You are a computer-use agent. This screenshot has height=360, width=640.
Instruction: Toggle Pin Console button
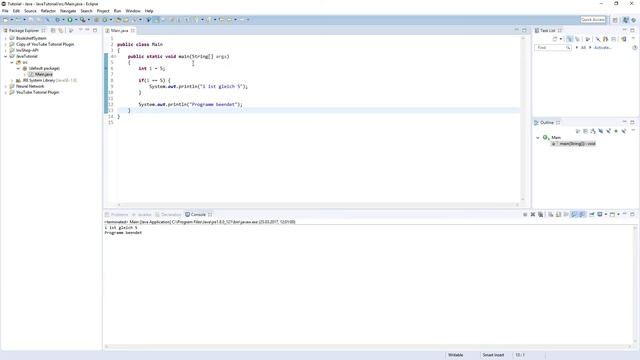coord(591,214)
